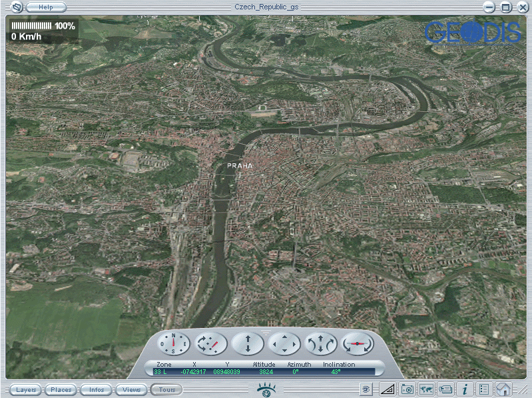Open the Infos tab

[x=97, y=389]
